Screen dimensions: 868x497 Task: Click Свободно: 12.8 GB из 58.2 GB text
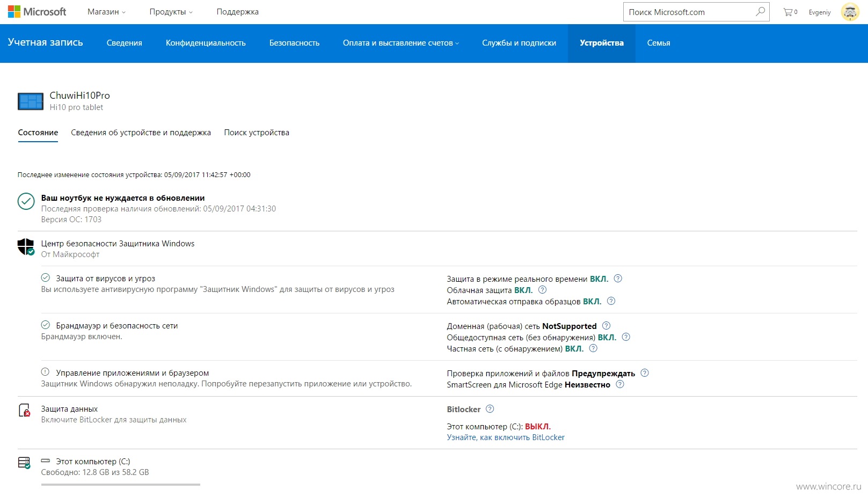click(95, 472)
